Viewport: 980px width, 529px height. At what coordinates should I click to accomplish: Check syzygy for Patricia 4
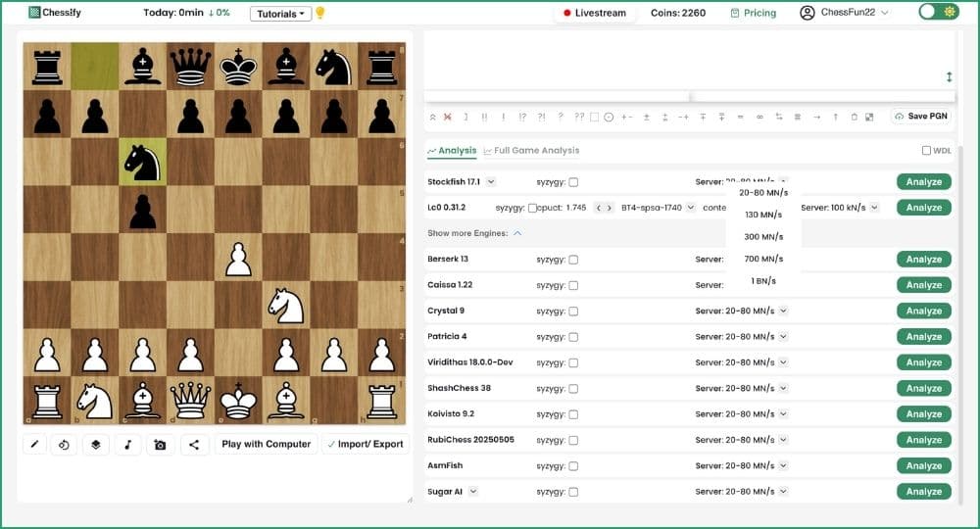(573, 337)
